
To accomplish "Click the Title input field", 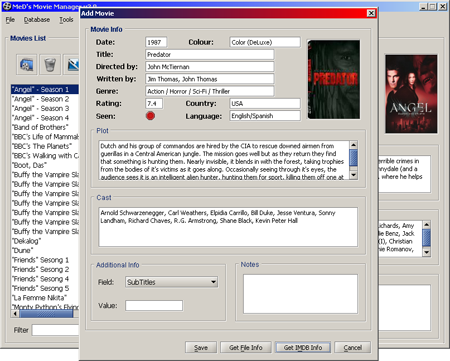I will 210,54.
